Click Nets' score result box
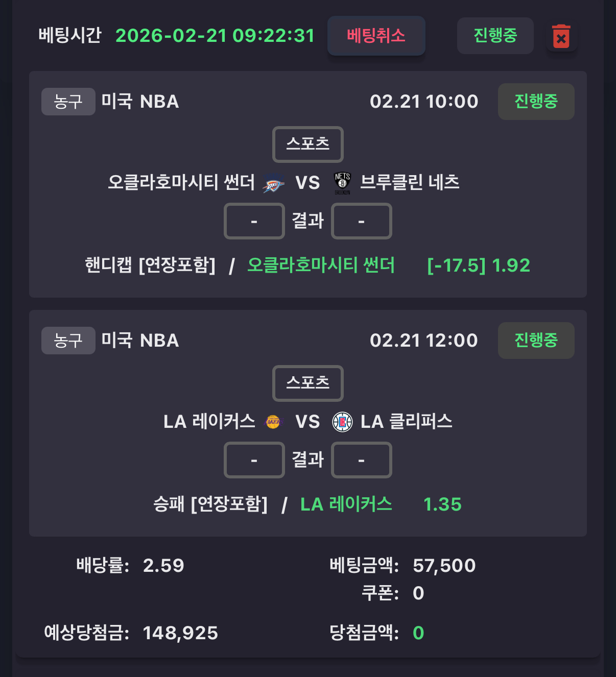 pyautogui.click(x=361, y=221)
